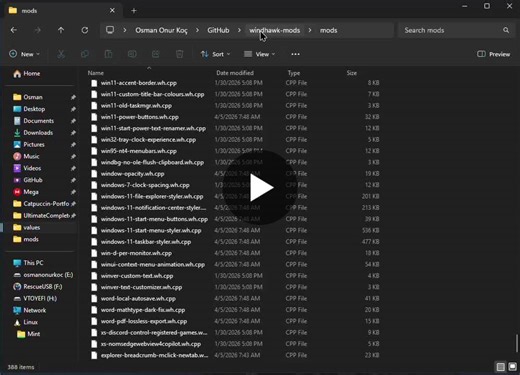Sort by Type column header
Image resolution: width=520 pixels, height=375 pixels.
[294, 73]
